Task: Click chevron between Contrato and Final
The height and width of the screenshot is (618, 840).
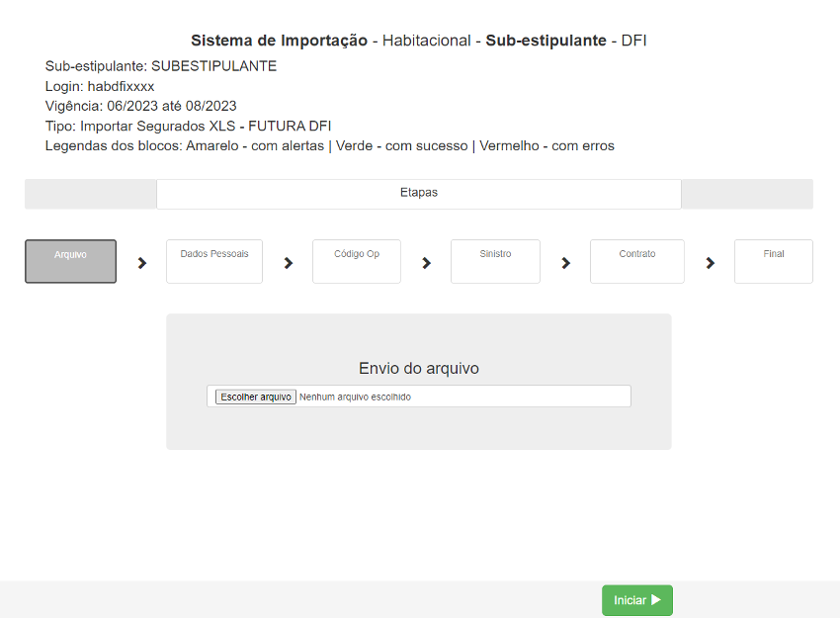Action: click(x=710, y=263)
